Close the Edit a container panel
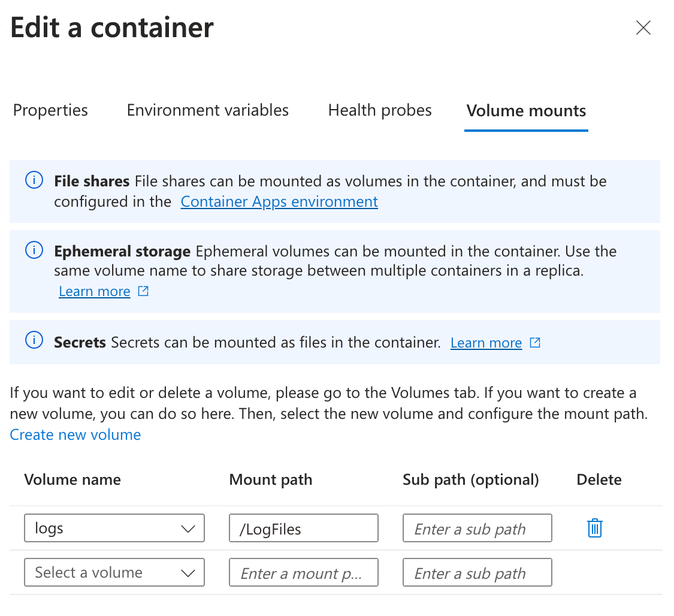The height and width of the screenshot is (616, 674). pyautogui.click(x=643, y=28)
